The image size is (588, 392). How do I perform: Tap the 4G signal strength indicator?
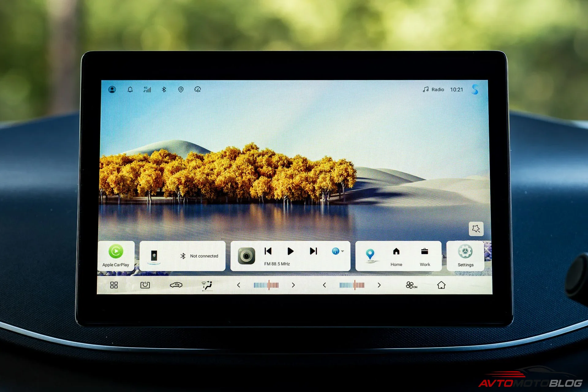(x=147, y=89)
